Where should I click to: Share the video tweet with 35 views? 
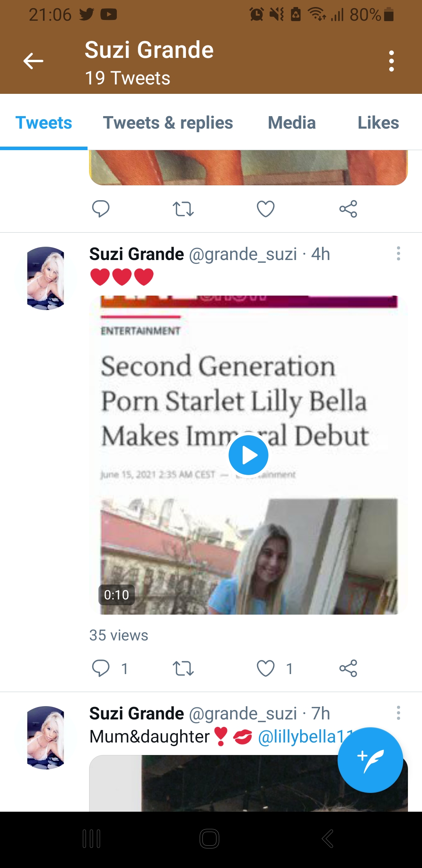[x=348, y=668]
